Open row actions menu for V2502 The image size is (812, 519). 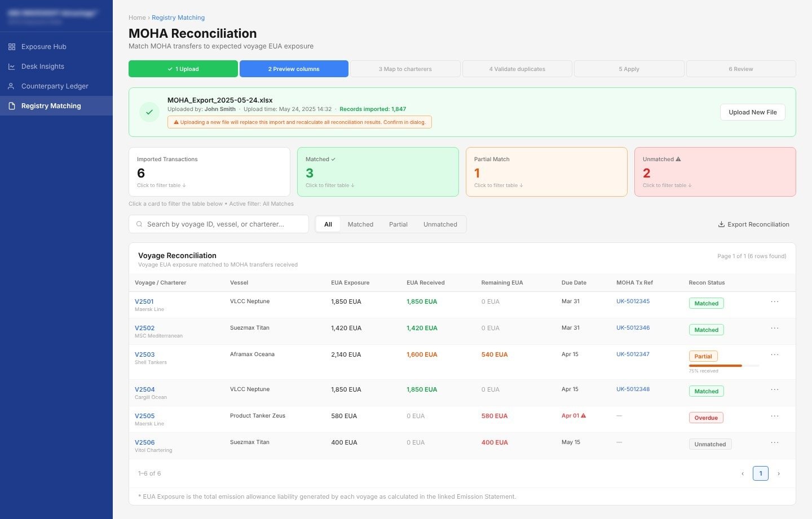click(x=775, y=328)
